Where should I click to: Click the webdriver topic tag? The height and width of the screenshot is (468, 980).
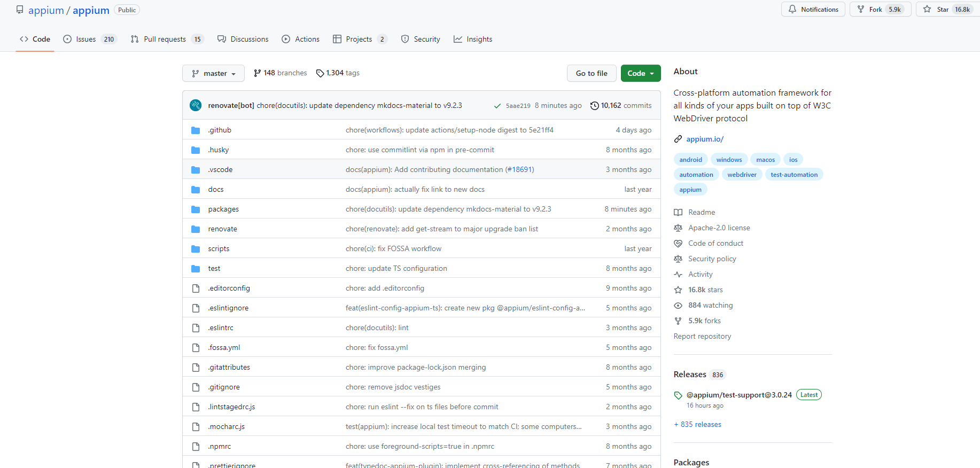(742, 175)
